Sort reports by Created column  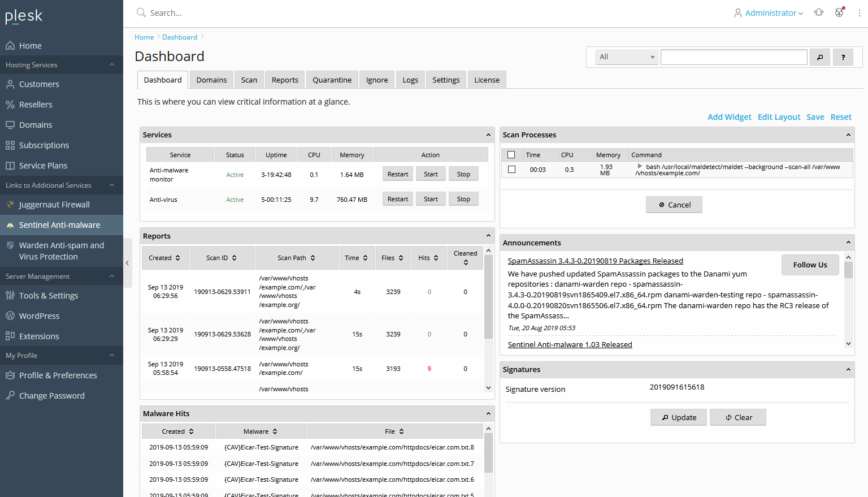coord(164,258)
